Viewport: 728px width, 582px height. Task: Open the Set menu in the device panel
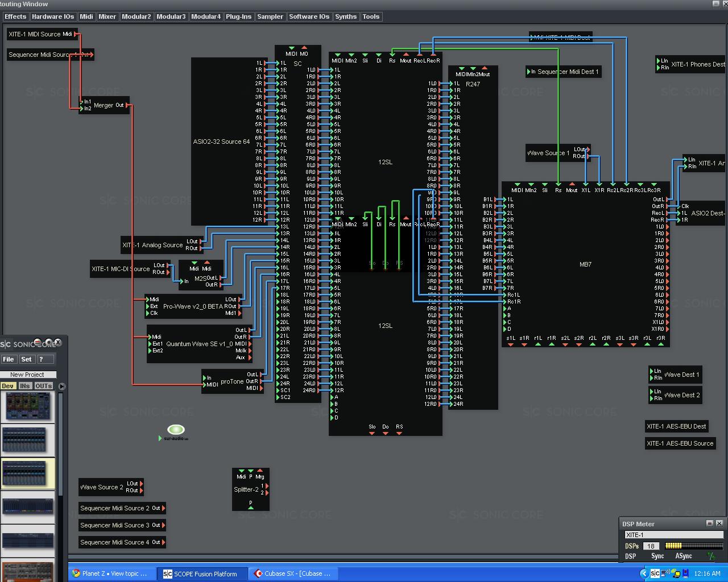pos(26,359)
